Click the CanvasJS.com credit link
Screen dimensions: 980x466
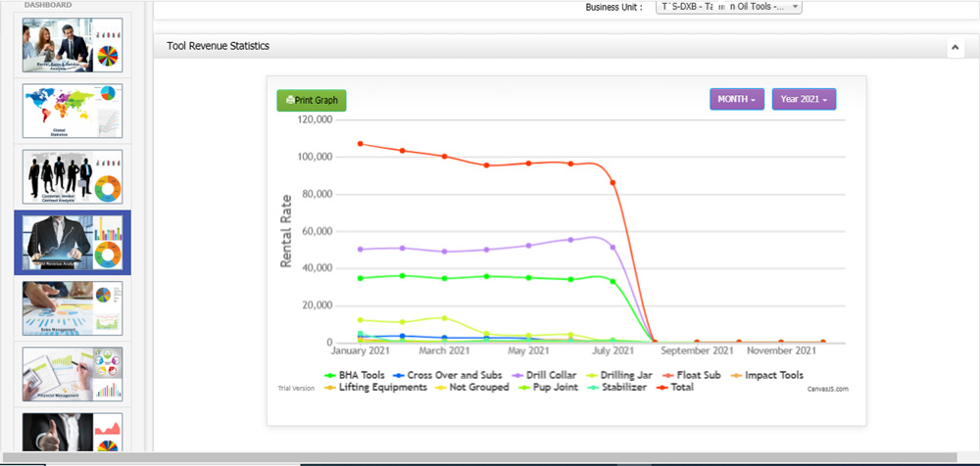tap(827, 389)
